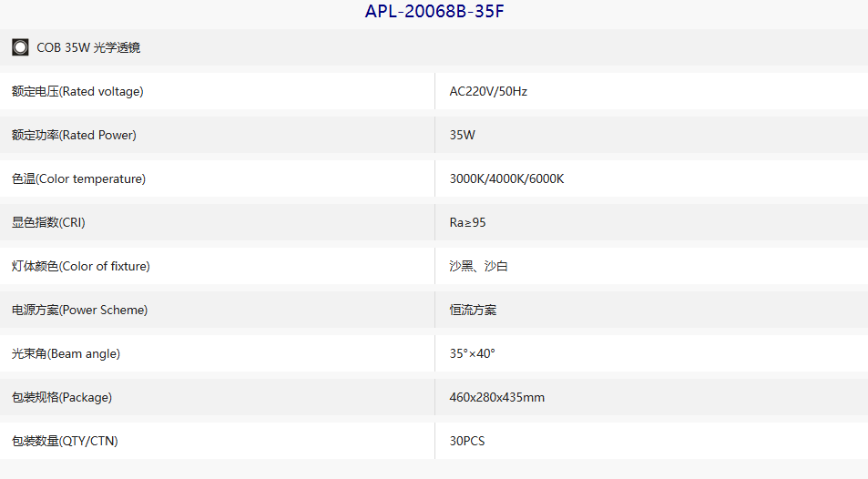
Task: Click the 色温(Color temperature) label
Action: (x=78, y=178)
